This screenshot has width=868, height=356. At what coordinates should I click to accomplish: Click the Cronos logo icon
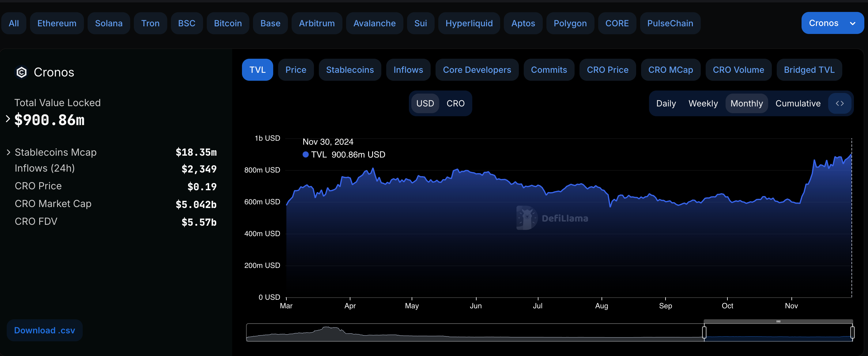click(21, 72)
